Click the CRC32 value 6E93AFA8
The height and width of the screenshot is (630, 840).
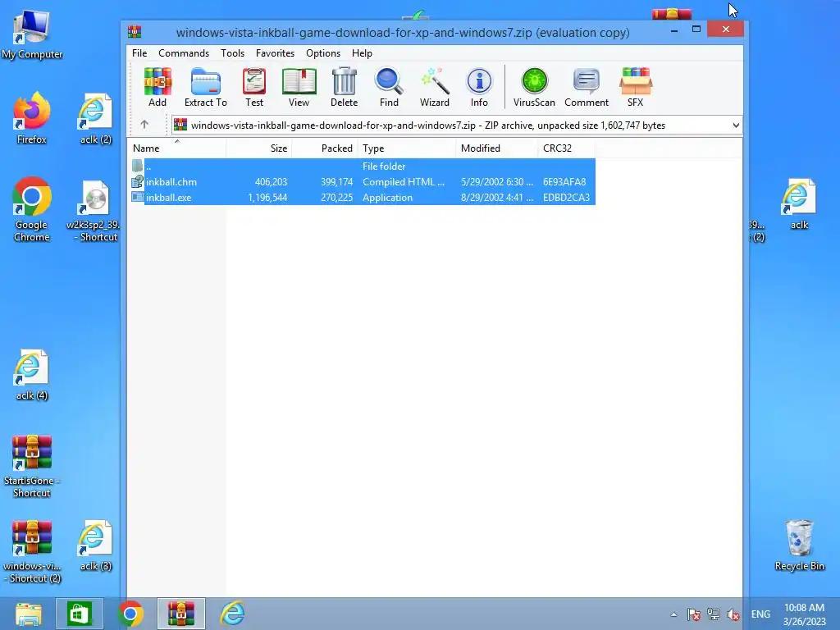[564, 181]
